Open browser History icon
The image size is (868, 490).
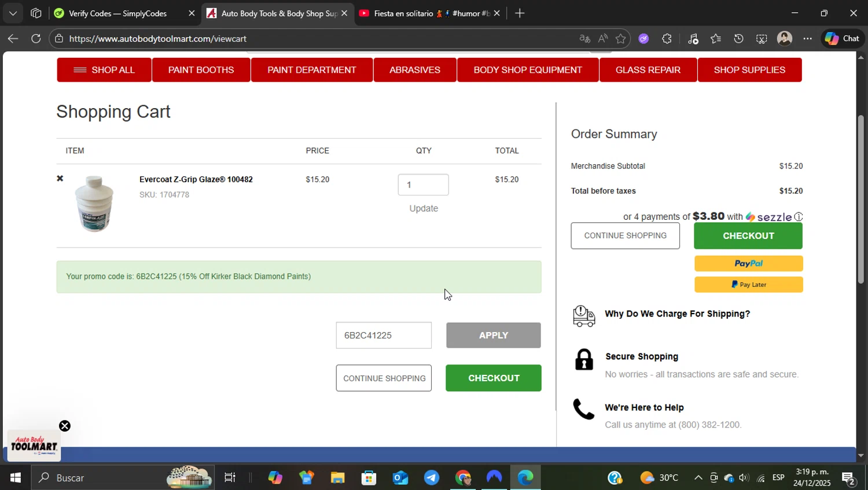click(x=738, y=39)
